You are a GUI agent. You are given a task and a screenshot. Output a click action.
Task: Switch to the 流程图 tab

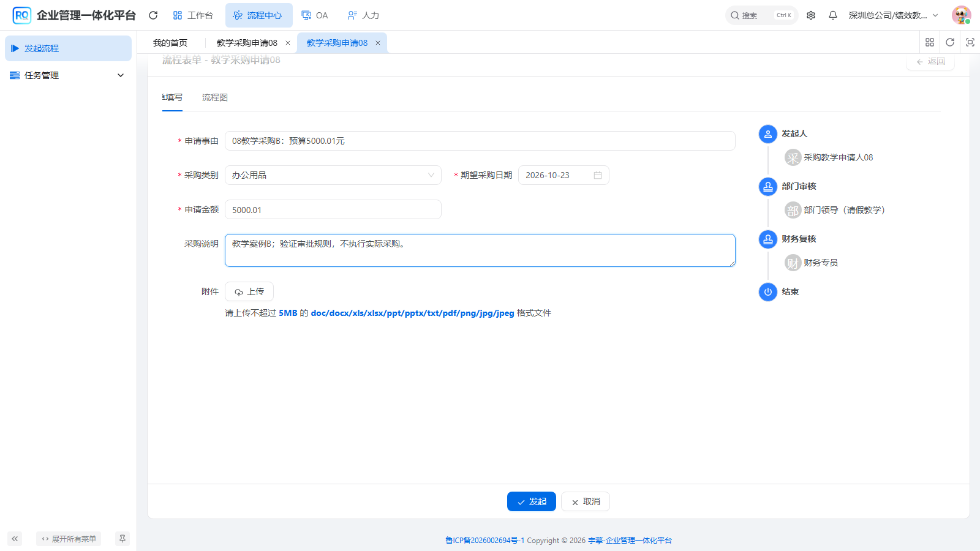tap(215, 97)
